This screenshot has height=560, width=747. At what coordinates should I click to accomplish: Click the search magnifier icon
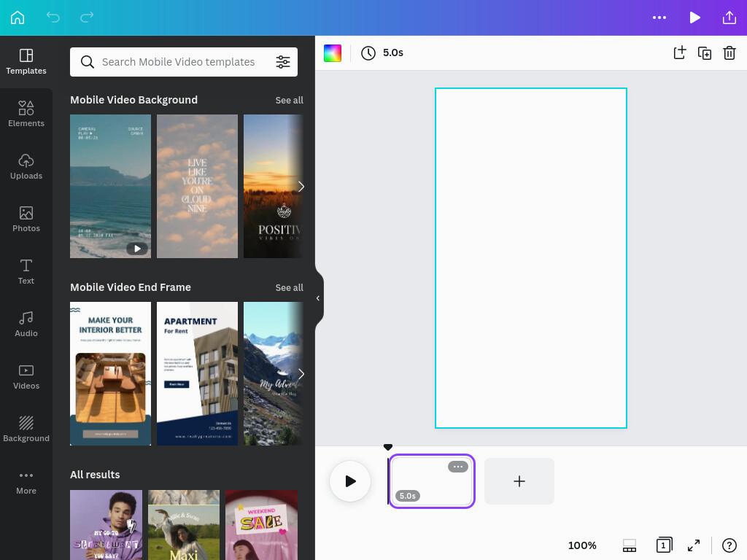[x=88, y=62]
